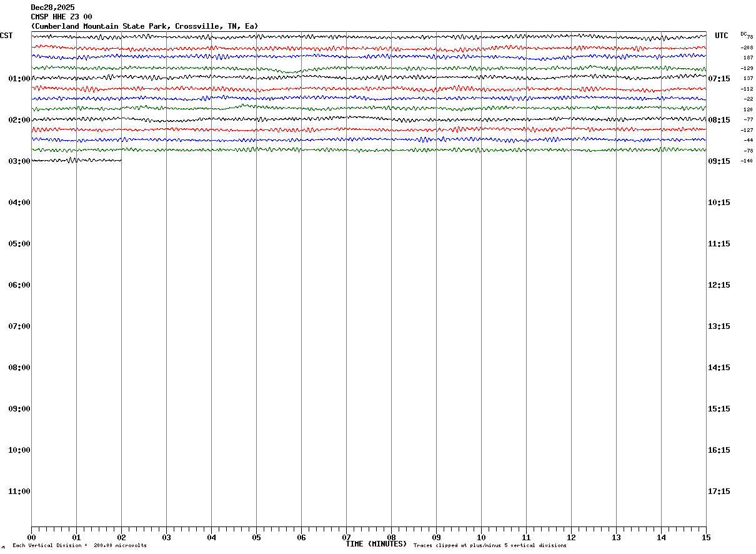Click the Each Vertical Division 200.00 microvolts note
The image size is (756, 554).
tap(80, 546)
